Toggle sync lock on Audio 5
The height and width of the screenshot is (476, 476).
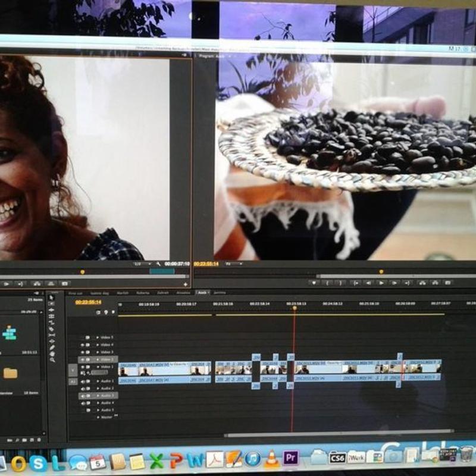pyautogui.click(x=88, y=410)
